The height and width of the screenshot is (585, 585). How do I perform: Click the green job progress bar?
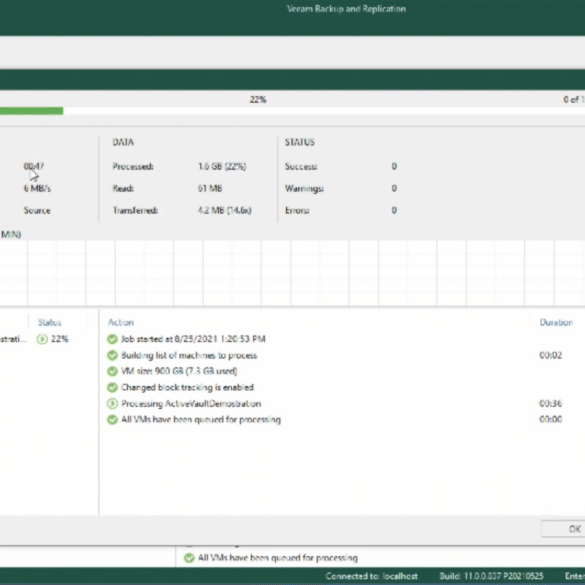31,111
